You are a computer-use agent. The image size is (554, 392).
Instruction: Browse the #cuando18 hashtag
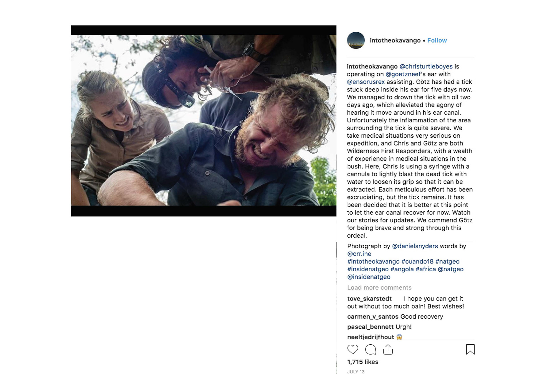pos(417,262)
